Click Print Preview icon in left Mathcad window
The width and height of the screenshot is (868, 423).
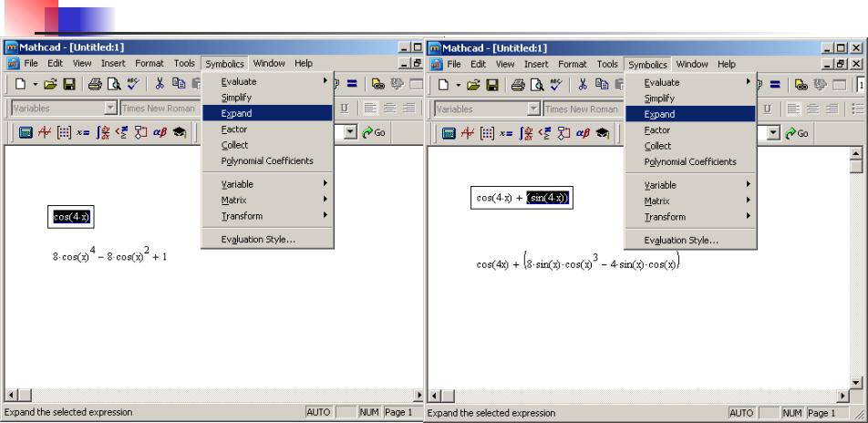click(113, 84)
